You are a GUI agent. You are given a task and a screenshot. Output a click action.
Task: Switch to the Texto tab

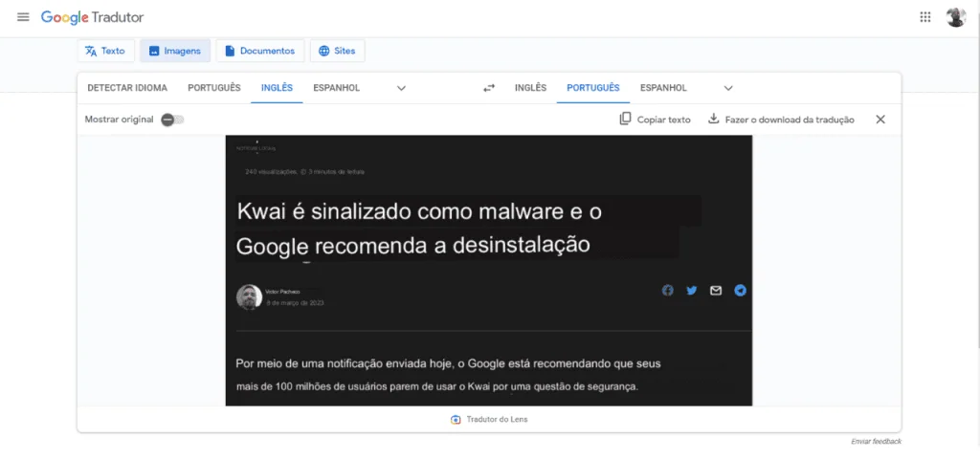[105, 52]
